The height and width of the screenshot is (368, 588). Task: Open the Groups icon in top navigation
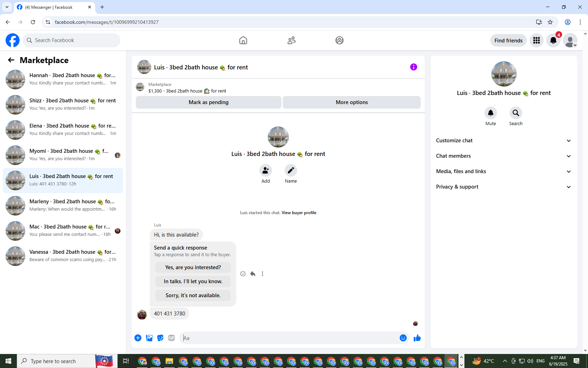[339, 40]
